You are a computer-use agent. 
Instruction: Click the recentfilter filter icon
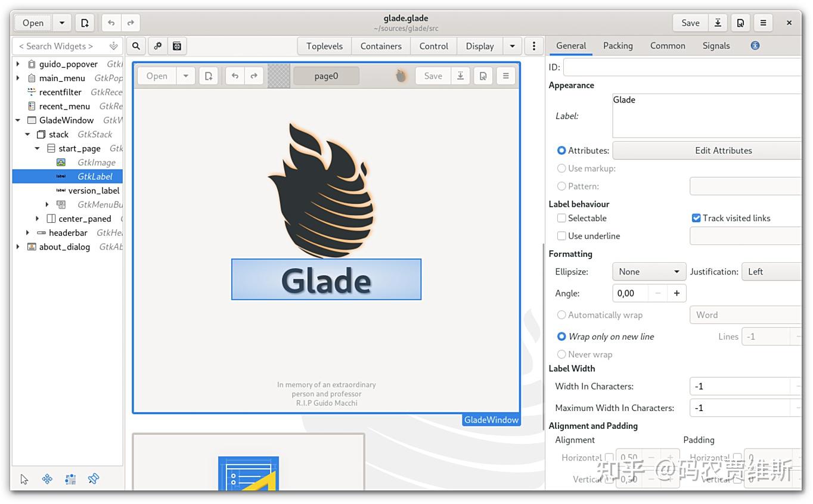(32, 92)
